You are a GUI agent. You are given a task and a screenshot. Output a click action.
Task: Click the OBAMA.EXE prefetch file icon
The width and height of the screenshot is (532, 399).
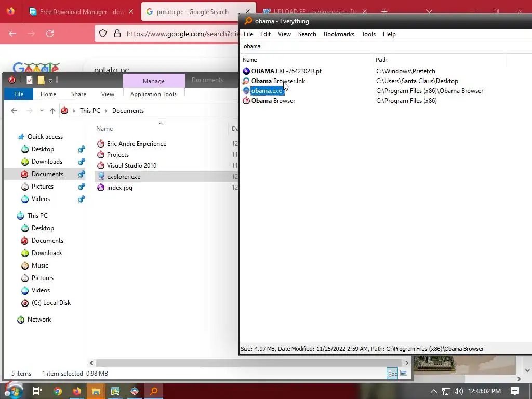(246, 71)
